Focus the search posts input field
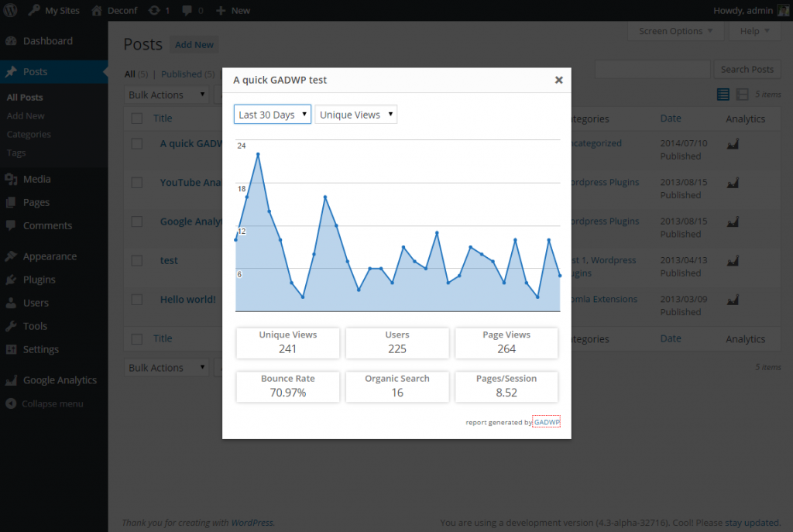 click(x=652, y=69)
